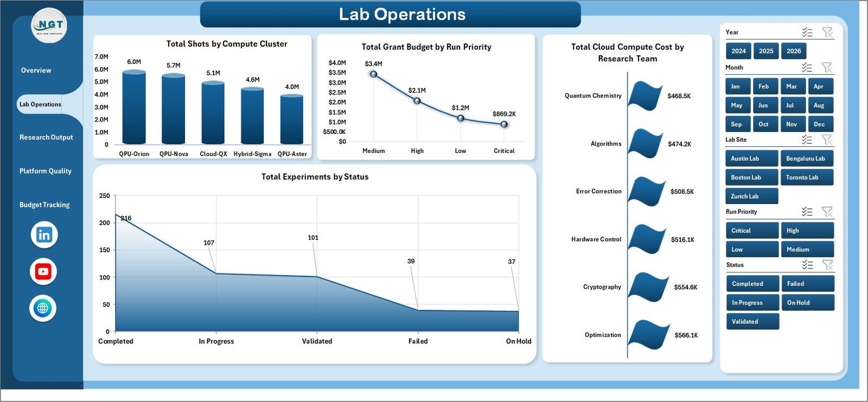The width and height of the screenshot is (868, 402).
Task: Filter by Zurich Lab site
Action: (752, 196)
